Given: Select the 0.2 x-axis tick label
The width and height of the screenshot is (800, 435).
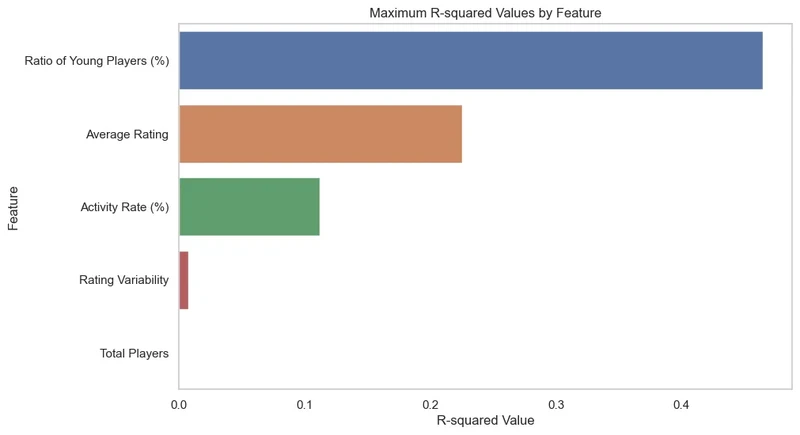Looking at the screenshot, I should [x=430, y=404].
